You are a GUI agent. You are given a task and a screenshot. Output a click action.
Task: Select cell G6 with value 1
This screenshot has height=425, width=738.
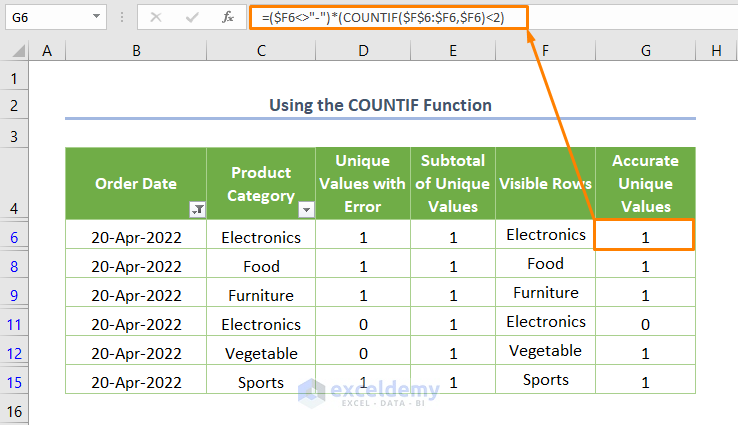[645, 237]
